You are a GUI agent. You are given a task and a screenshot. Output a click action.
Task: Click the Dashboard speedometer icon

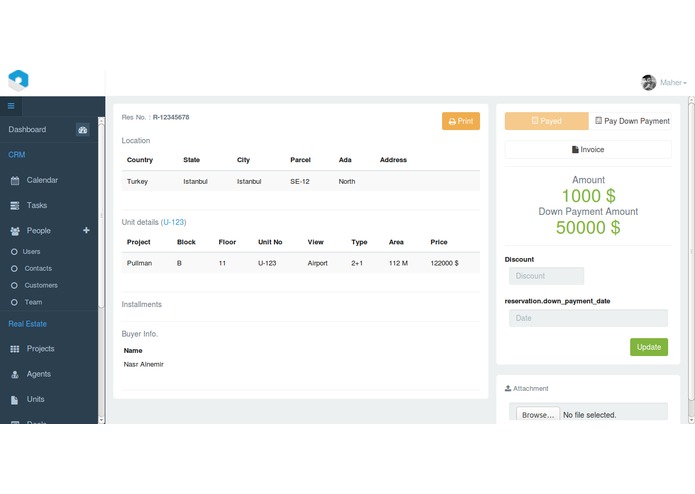click(82, 130)
